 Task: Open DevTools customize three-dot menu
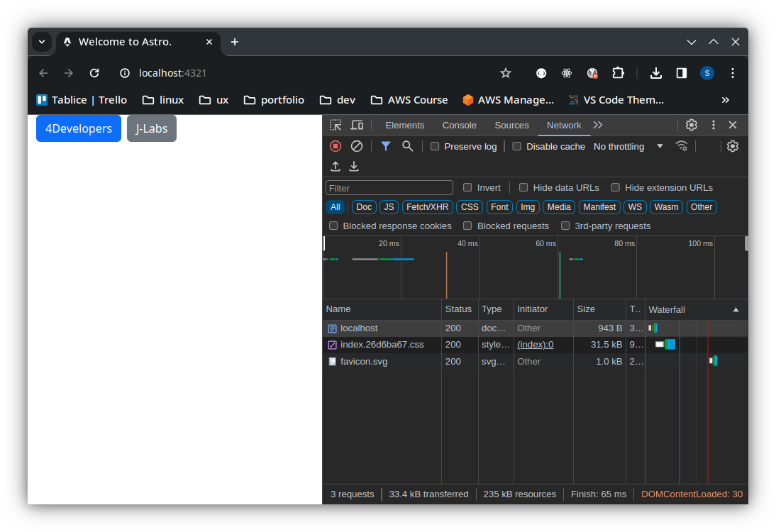(713, 126)
